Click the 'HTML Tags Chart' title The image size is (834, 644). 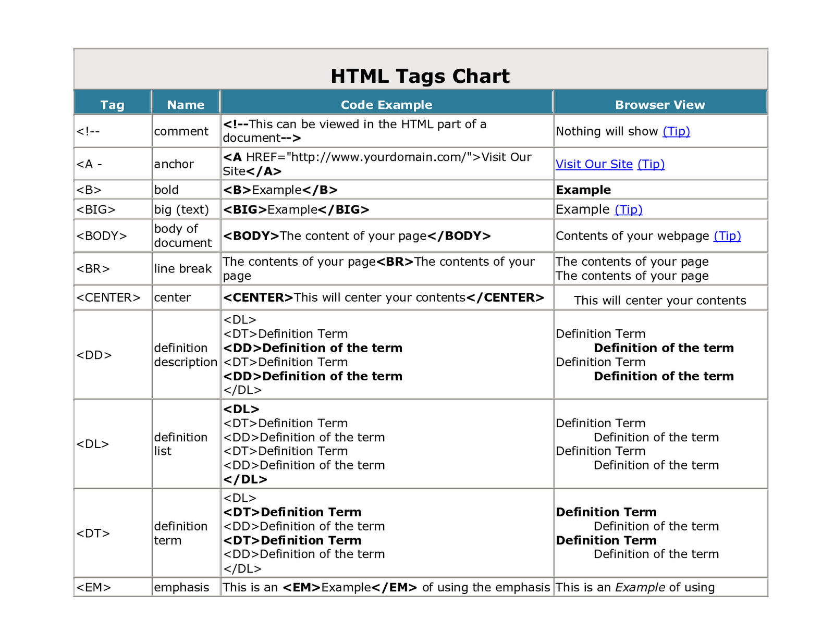(420, 76)
